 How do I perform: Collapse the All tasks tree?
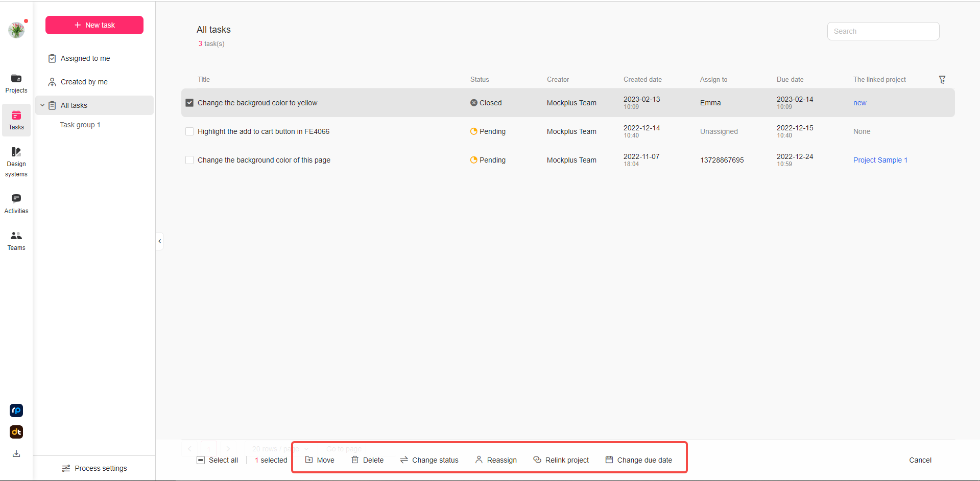click(42, 105)
